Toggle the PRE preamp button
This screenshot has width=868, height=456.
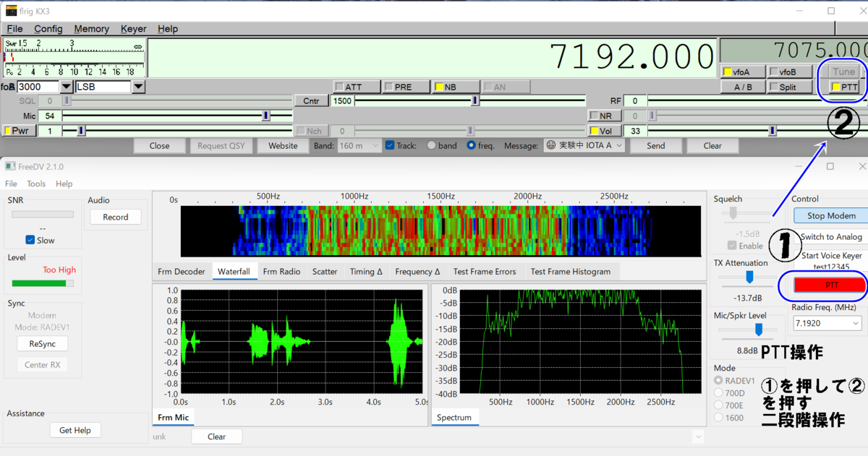coord(407,87)
